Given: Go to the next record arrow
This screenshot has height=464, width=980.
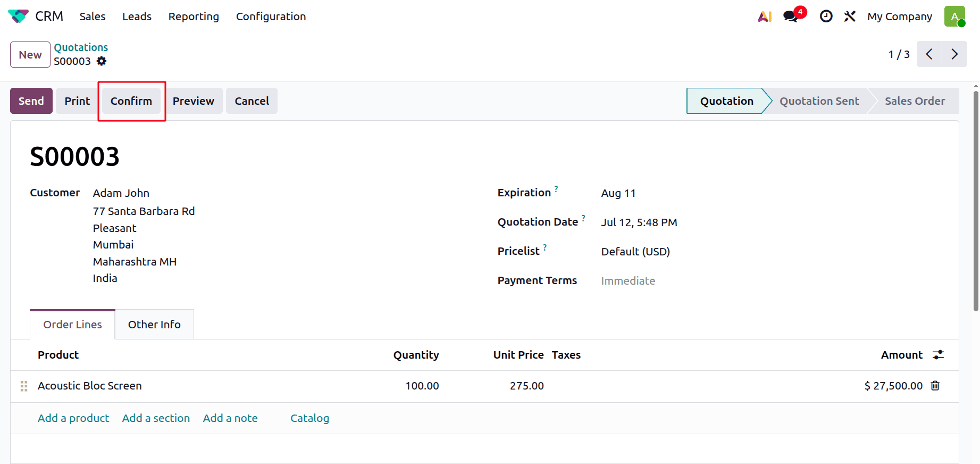Looking at the screenshot, I should click(954, 54).
